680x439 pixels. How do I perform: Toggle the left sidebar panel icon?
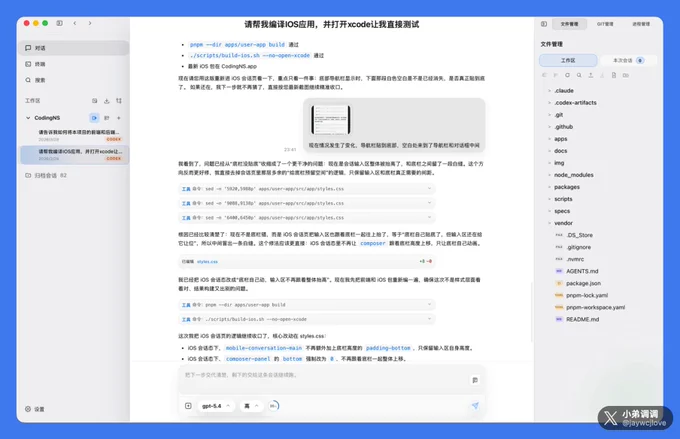[x=59, y=23]
